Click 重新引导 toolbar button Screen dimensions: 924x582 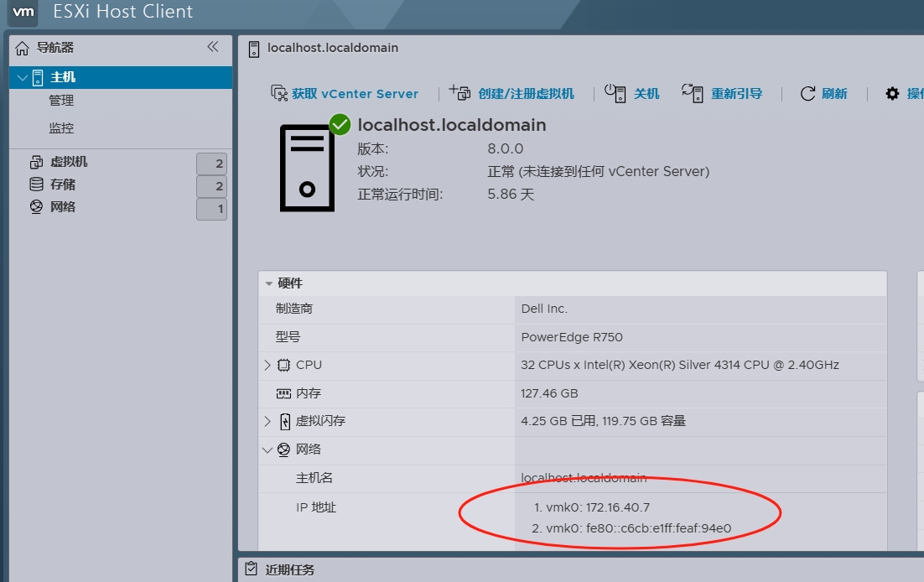click(x=737, y=94)
